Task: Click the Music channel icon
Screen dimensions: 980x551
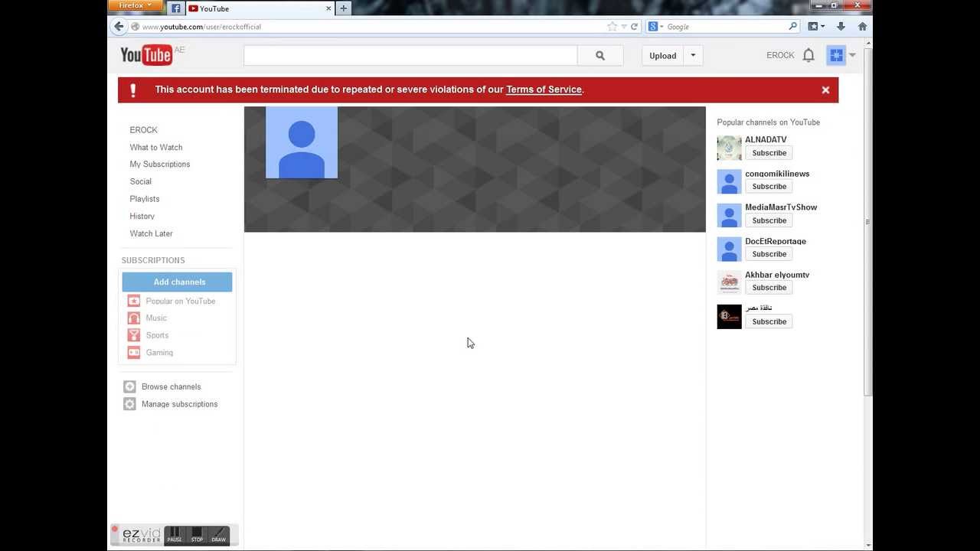Action: click(134, 318)
